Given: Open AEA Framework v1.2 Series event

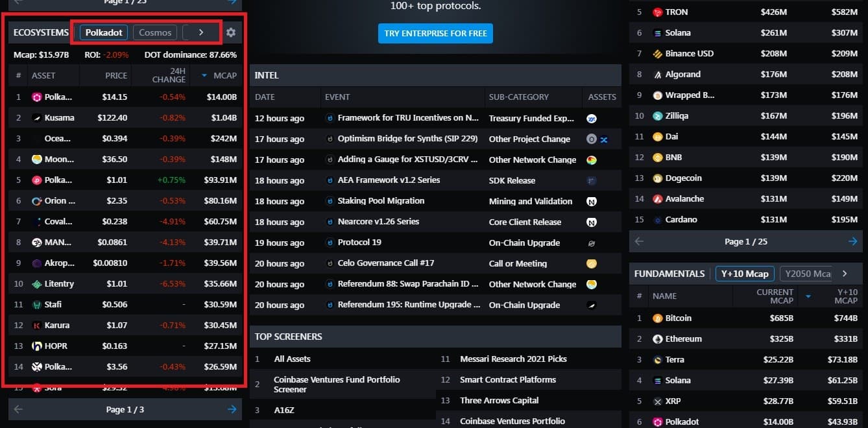Looking at the screenshot, I should tap(389, 180).
